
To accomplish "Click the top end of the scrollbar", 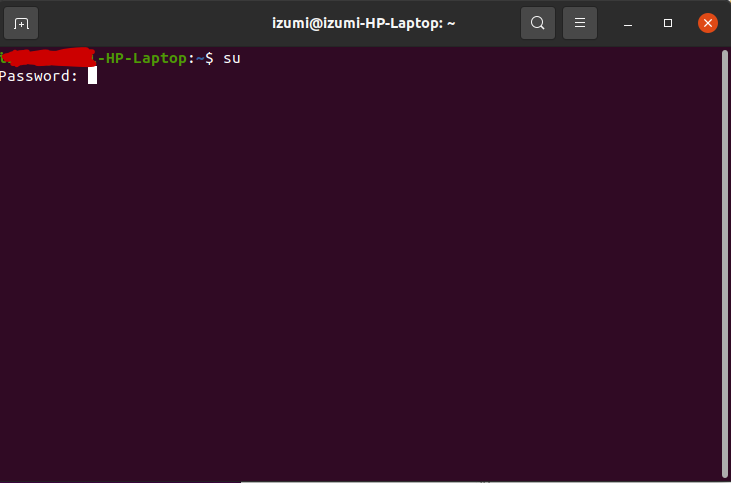I will (x=724, y=55).
